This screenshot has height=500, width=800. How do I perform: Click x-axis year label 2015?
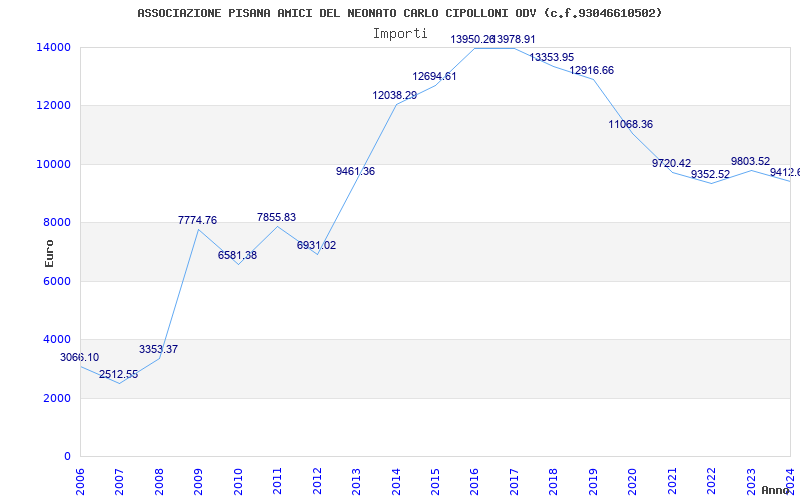tap(435, 481)
